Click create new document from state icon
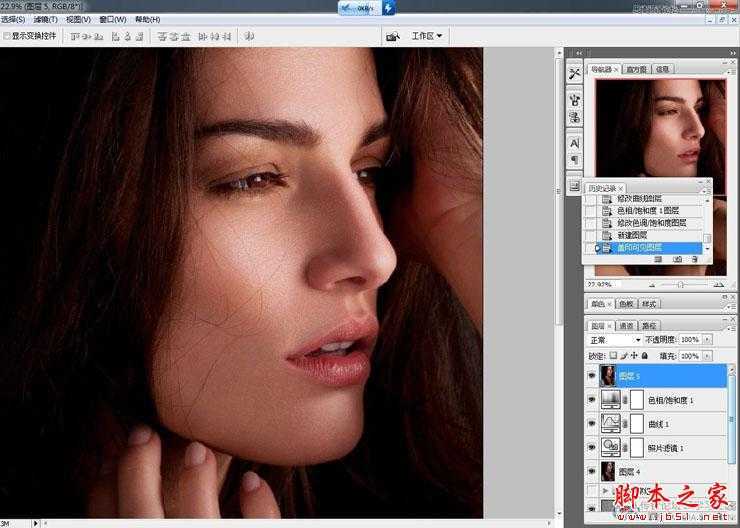Image resolution: width=740 pixels, height=528 pixels. [658, 260]
